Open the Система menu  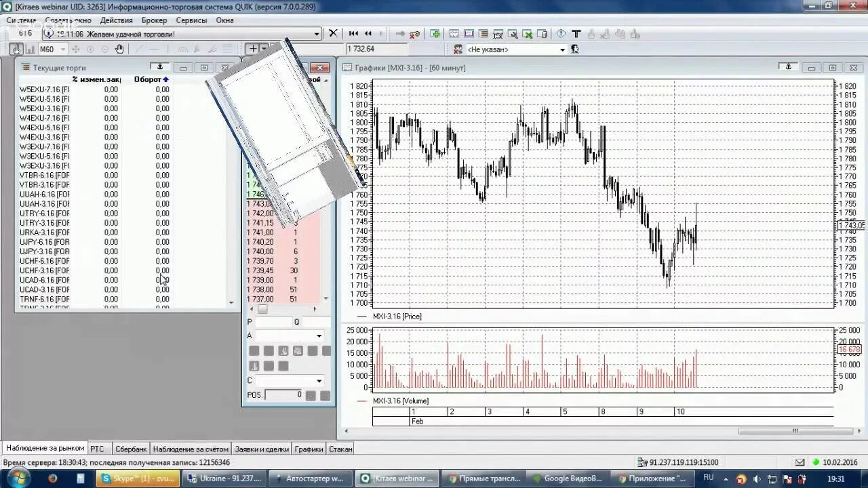[x=21, y=20]
